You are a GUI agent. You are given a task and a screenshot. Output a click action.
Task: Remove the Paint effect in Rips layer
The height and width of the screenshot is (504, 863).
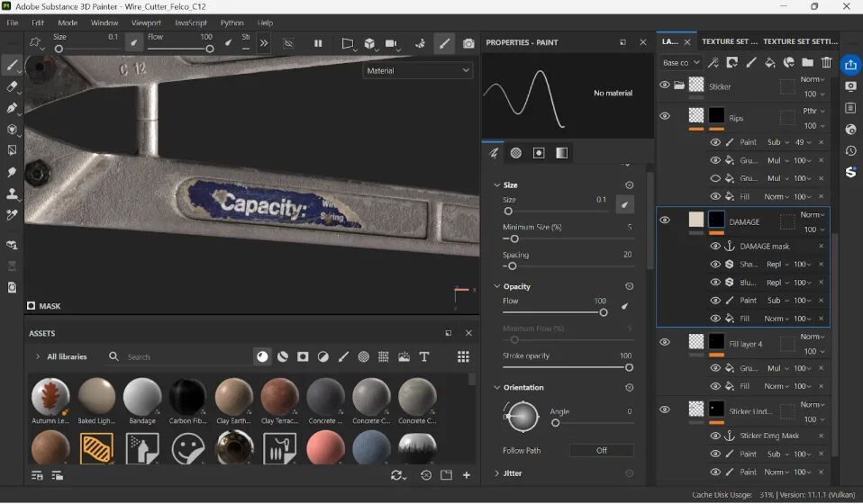click(822, 142)
